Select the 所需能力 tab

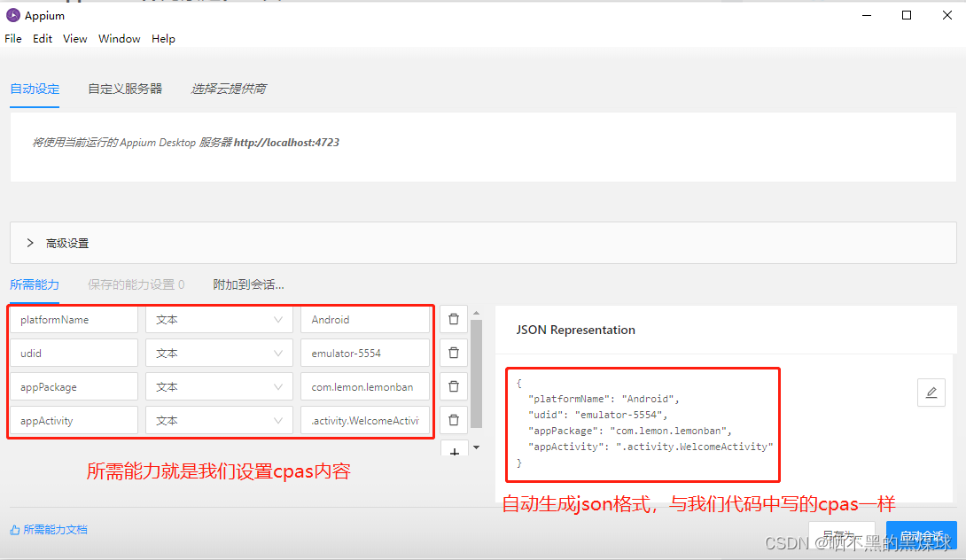pyautogui.click(x=35, y=284)
